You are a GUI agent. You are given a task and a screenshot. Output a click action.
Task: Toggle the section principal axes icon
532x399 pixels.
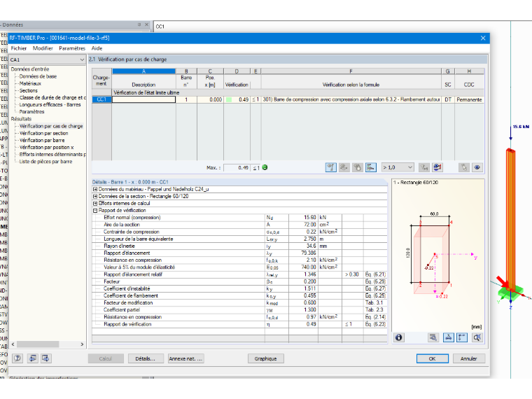pos(462,337)
